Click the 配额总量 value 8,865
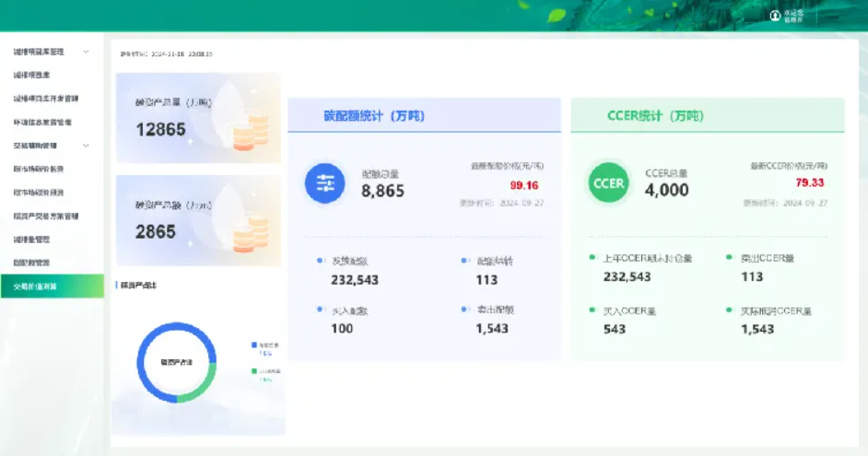Image resolution: width=868 pixels, height=456 pixels. pos(383,191)
